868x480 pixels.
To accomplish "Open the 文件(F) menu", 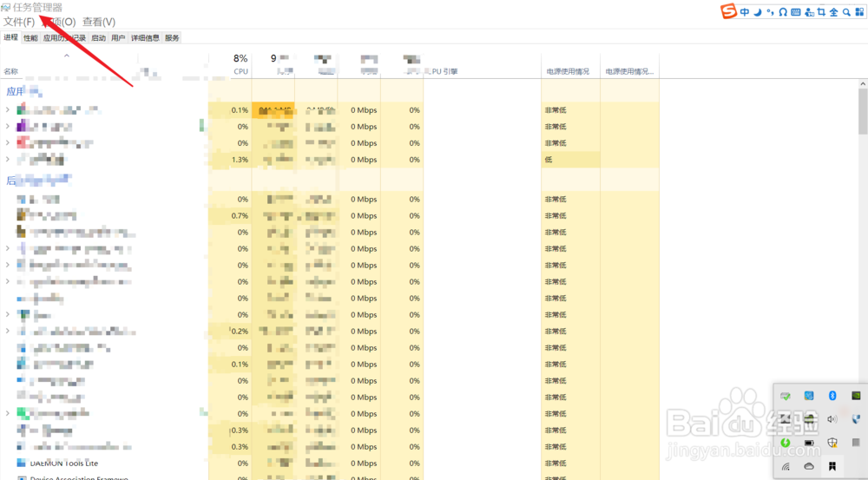I will point(19,22).
